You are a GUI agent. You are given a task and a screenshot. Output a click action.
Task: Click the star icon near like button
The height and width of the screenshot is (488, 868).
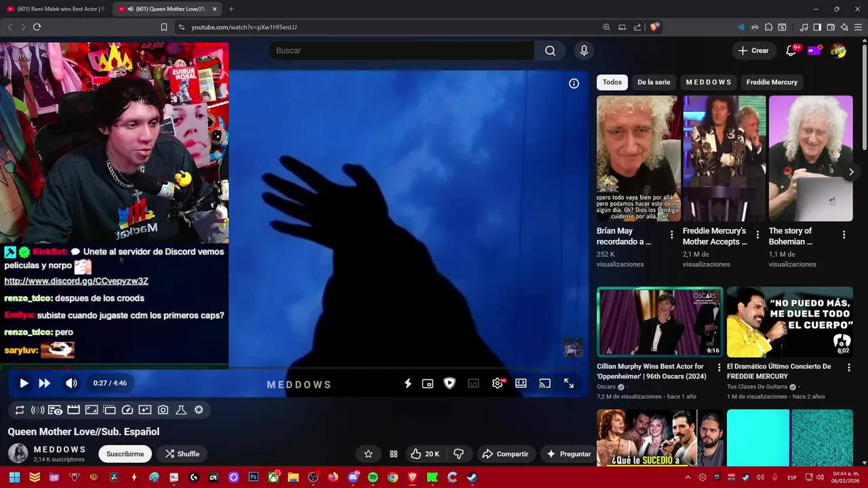click(x=368, y=454)
